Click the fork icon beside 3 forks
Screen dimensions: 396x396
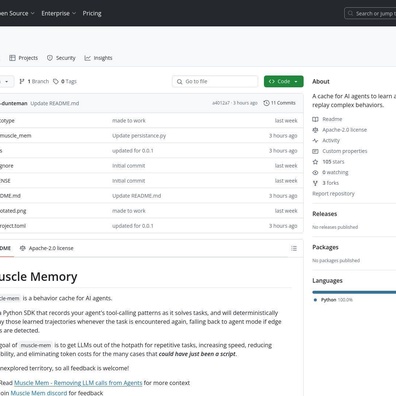coord(315,183)
